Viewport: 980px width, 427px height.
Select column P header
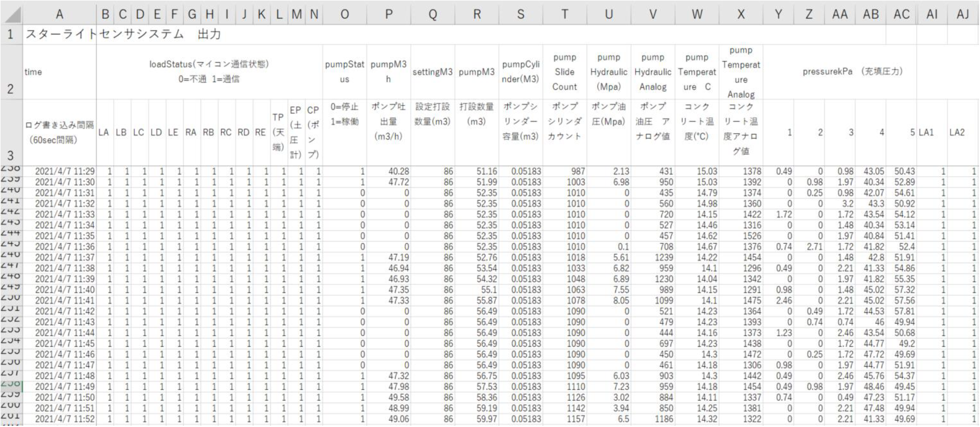(389, 14)
